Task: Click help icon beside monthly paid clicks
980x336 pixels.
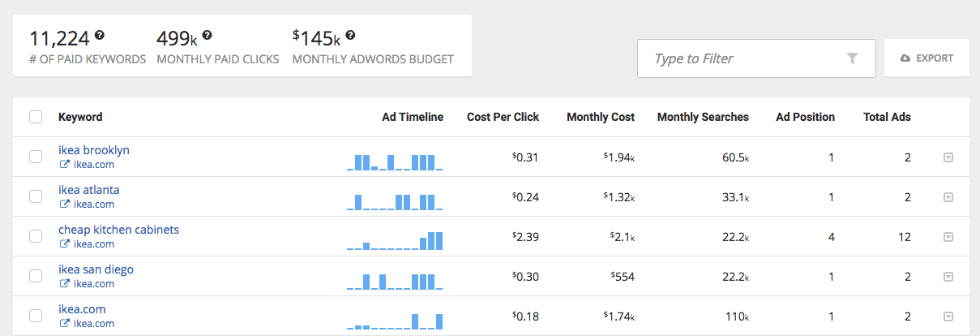Action: point(208,35)
